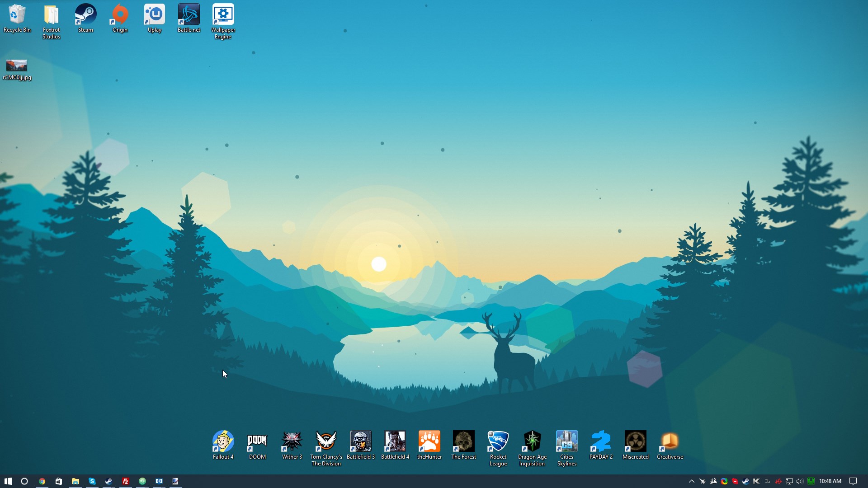Open Microsoft Store from taskbar
Image resolution: width=868 pixels, height=488 pixels.
point(59,481)
